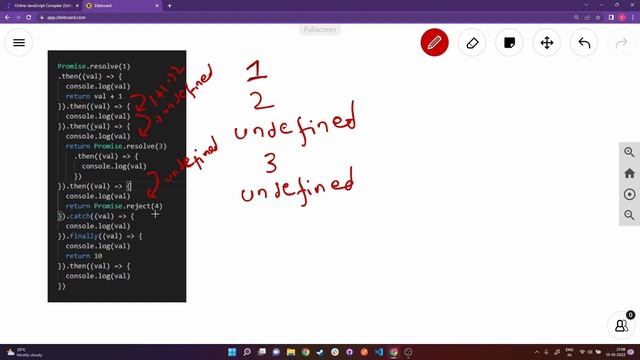Go back in browser history

7,18
